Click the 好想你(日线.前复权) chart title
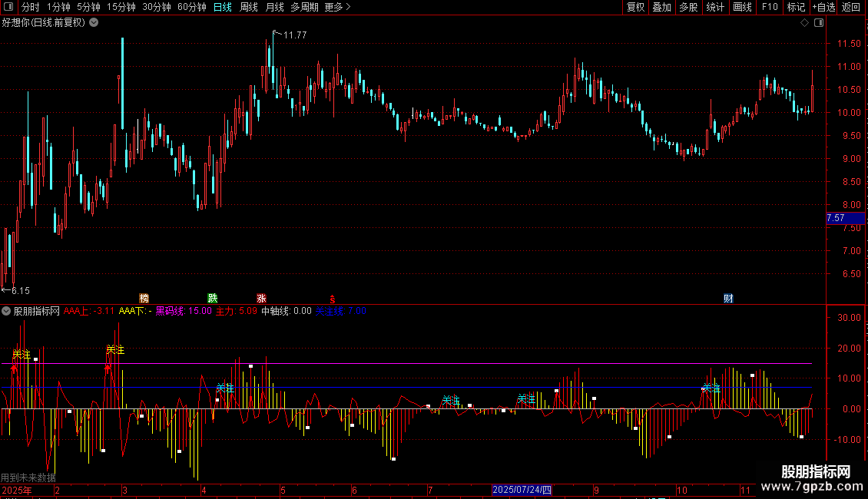This screenshot has width=868, height=499. (x=44, y=23)
